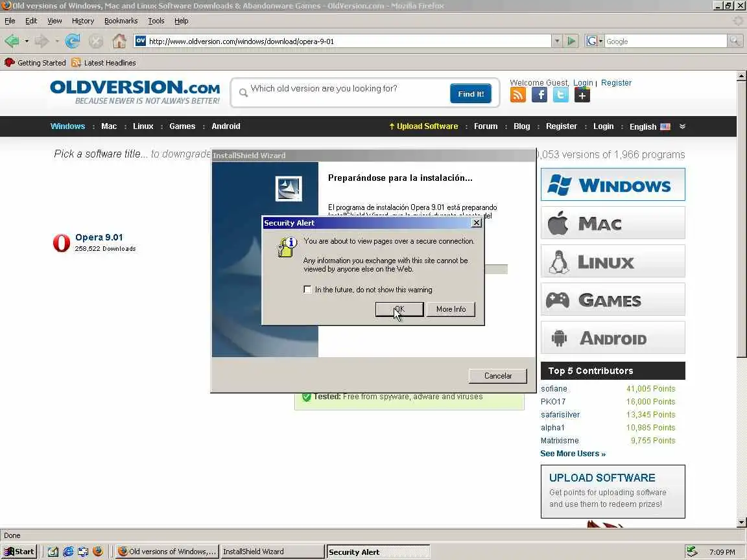Click Firefox forward arrow button
The width and height of the screenshot is (747, 560).
tap(42, 41)
